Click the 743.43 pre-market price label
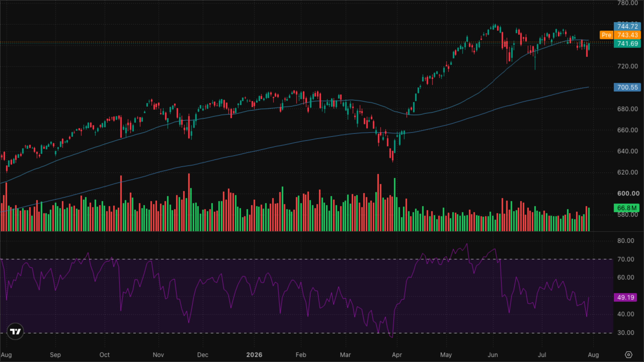This screenshot has width=644, height=362. (x=627, y=35)
